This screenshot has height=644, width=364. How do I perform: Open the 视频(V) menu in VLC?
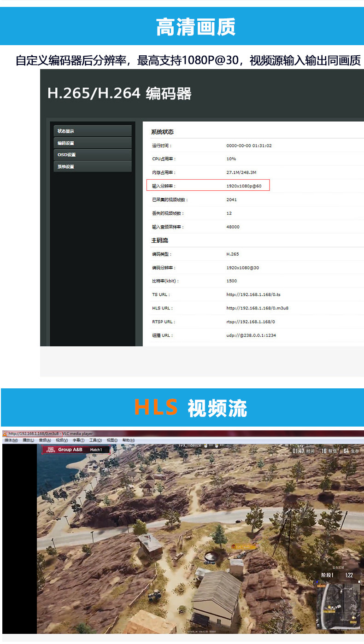coord(62,440)
